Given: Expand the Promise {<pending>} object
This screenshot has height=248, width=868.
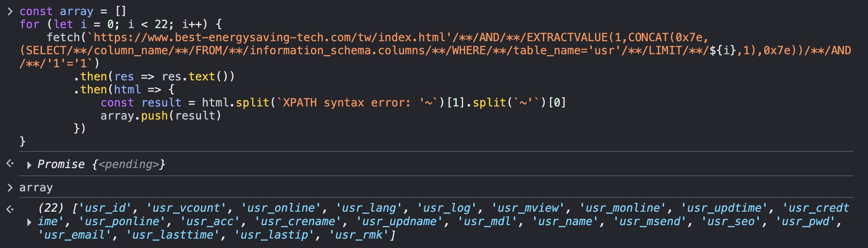Looking at the screenshot, I should coord(29,165).
